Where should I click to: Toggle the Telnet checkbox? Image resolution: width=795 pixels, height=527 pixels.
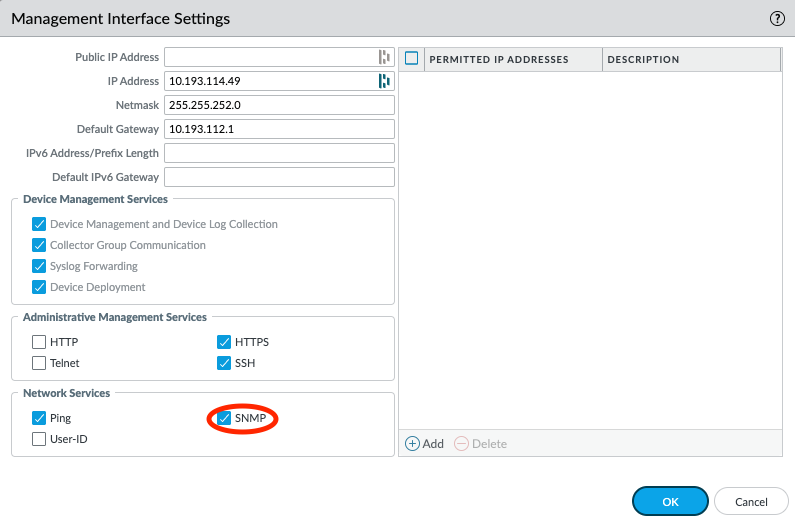point(40,363)
